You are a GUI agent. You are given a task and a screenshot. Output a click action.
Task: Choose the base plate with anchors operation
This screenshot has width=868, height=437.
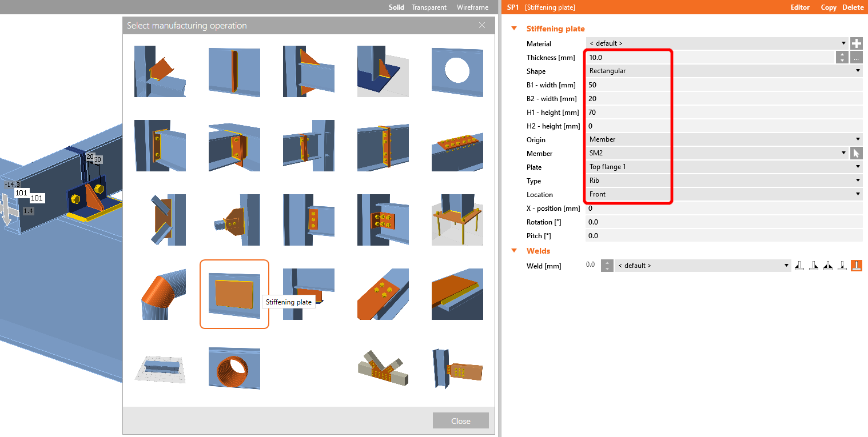pyautogui.click(x=457, y=220)
